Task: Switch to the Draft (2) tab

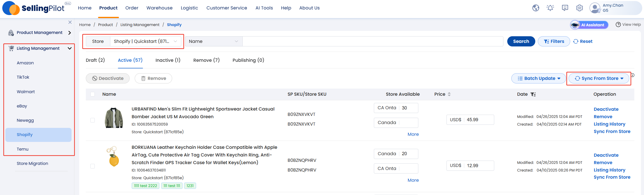Action: 95,60
